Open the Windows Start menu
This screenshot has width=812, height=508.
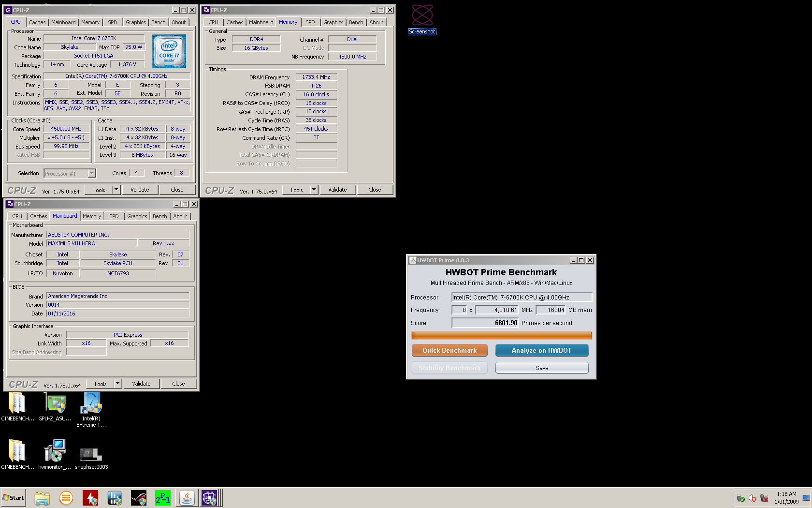(14, 498)
